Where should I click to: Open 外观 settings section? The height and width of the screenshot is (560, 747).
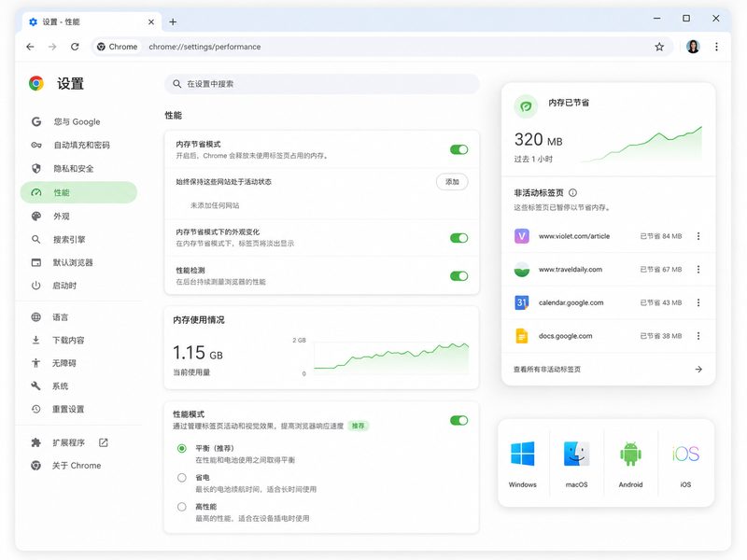[79, 217]
